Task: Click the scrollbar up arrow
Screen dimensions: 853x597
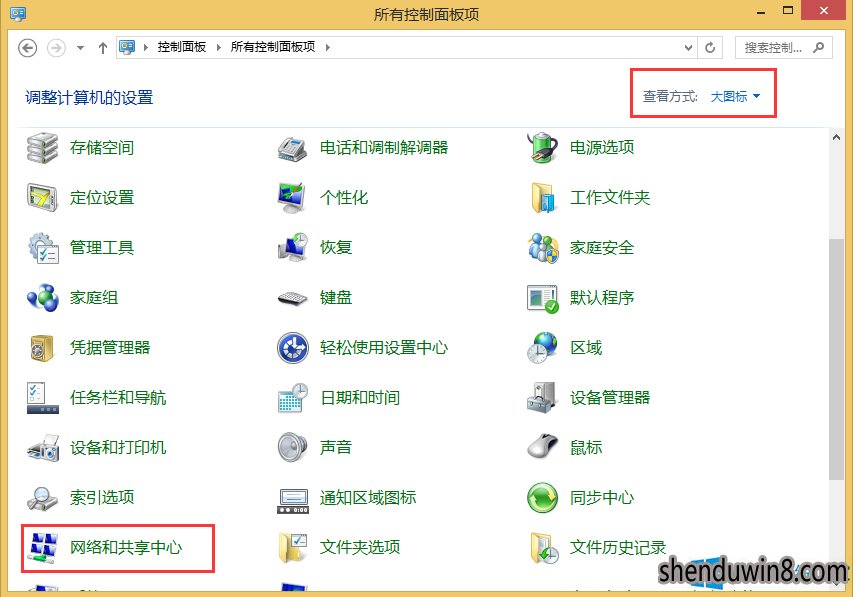Action: [x=836, y=138]
